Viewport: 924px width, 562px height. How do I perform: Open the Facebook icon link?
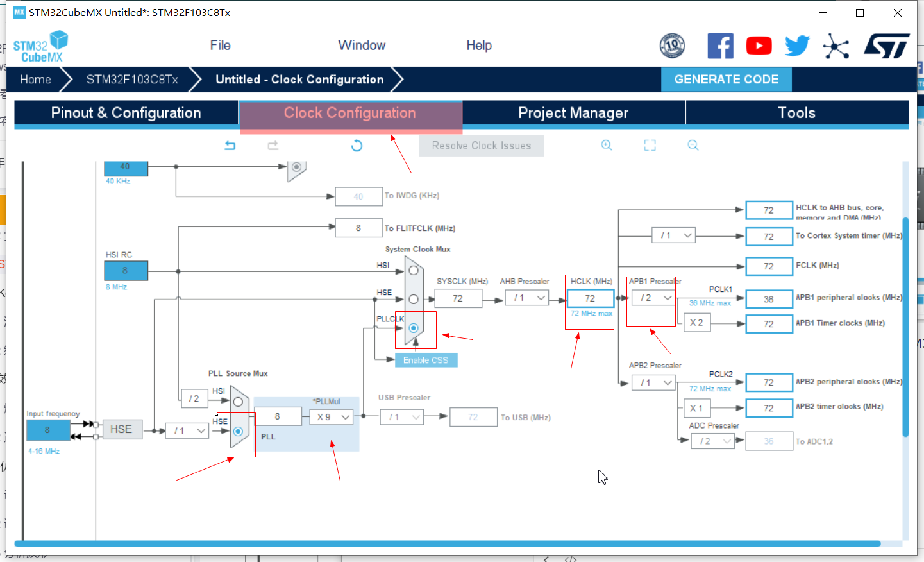click(x=720, y=46)
